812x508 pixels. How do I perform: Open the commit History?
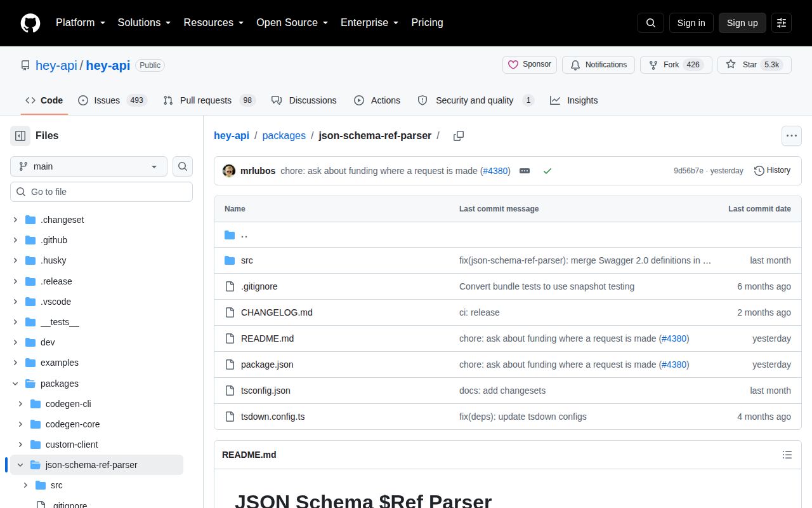[772, 170]
